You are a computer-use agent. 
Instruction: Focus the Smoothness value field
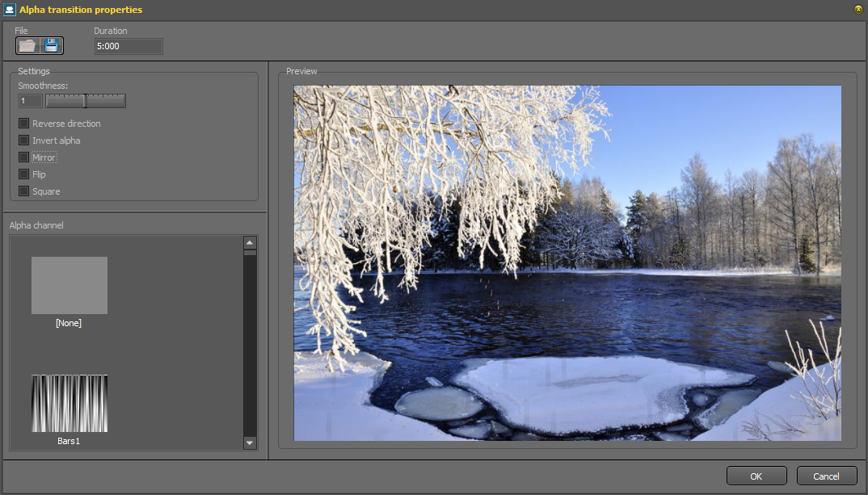pyautogui.click(x=31, y=101)
